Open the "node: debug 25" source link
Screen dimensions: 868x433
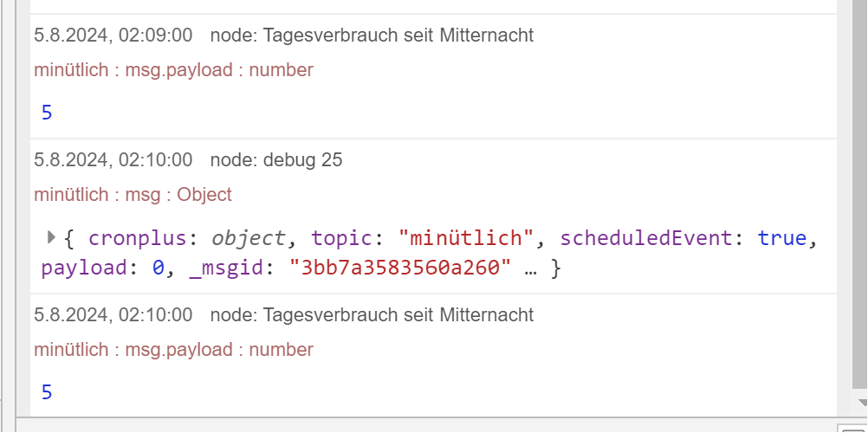point(276,160)
